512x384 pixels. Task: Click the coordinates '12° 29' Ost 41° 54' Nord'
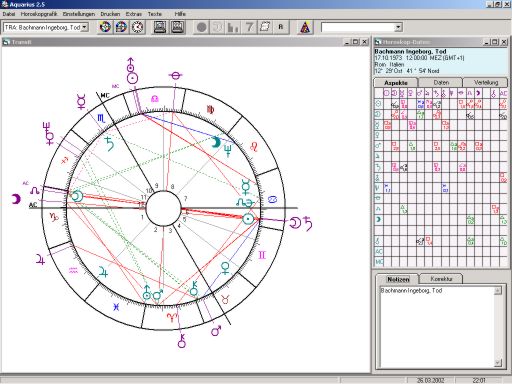pos(407,71)
